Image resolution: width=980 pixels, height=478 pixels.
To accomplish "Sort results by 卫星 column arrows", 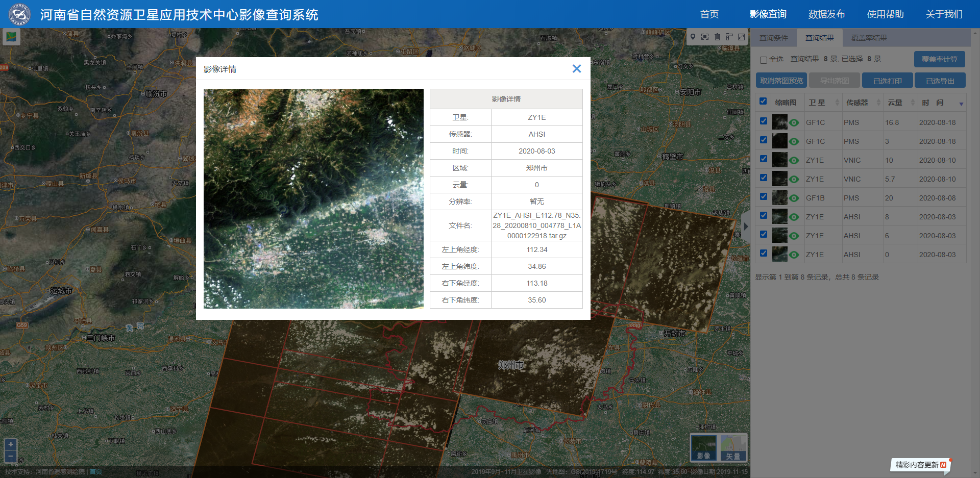I will (x=837, y=103).
